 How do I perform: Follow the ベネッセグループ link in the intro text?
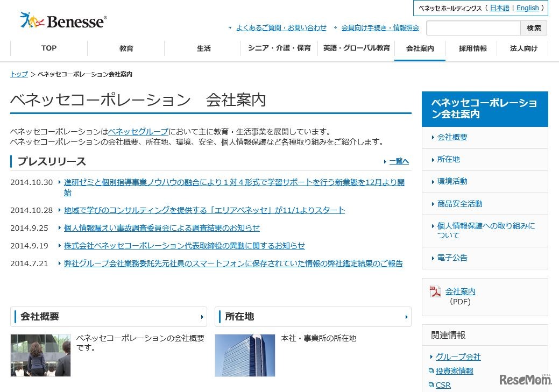(138, 130)
